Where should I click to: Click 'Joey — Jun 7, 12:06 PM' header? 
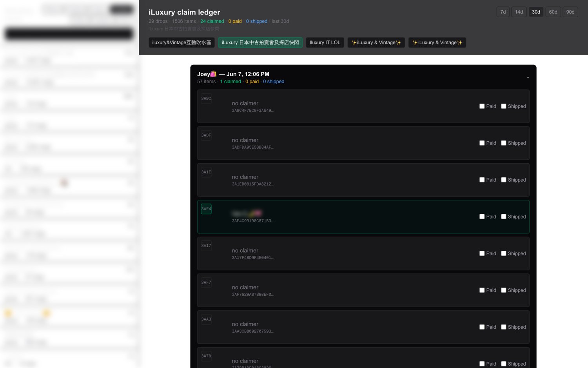[x=233, y=74]
